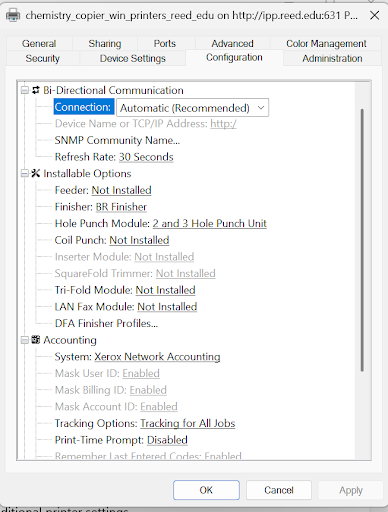Select the Installable Options heading
Viewport: 388px width, 512px height.
87,173
